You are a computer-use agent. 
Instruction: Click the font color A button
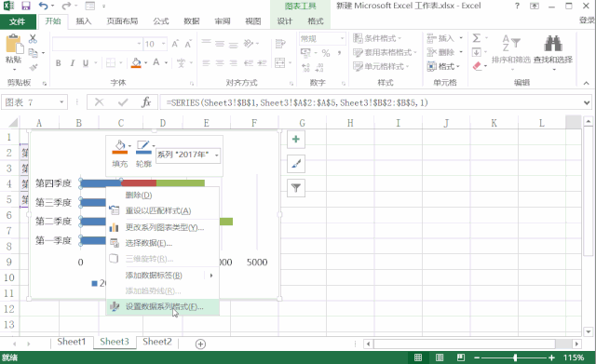click(x=156, y=62)
